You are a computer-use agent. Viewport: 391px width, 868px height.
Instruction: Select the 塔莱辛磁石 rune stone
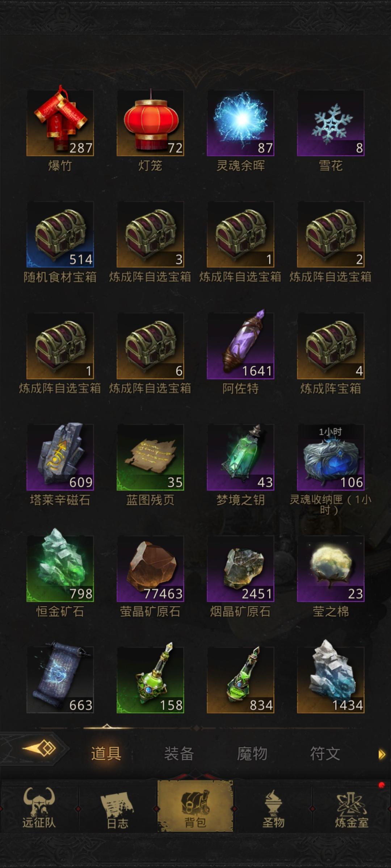(x=60, y=457)
